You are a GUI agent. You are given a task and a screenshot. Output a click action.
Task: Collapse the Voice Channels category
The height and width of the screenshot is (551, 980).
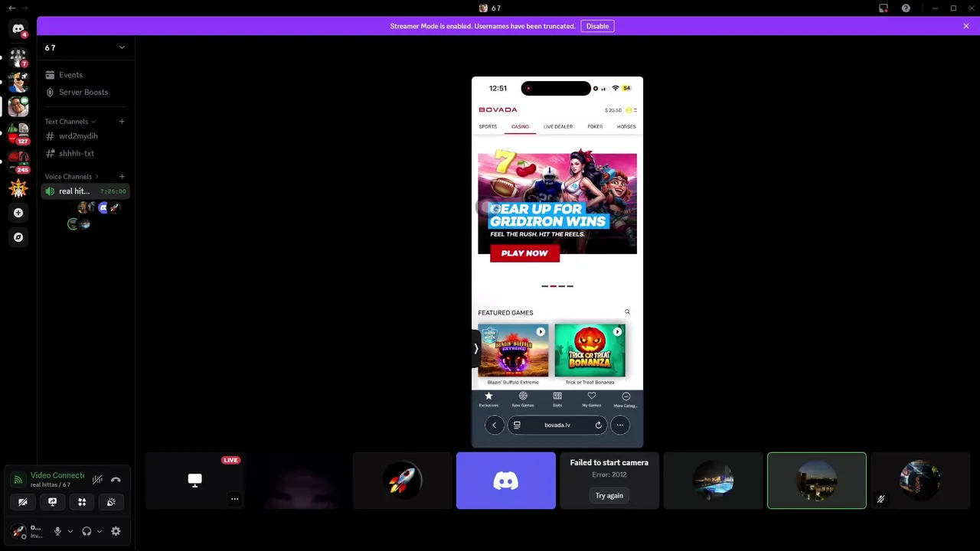(71, 177)
